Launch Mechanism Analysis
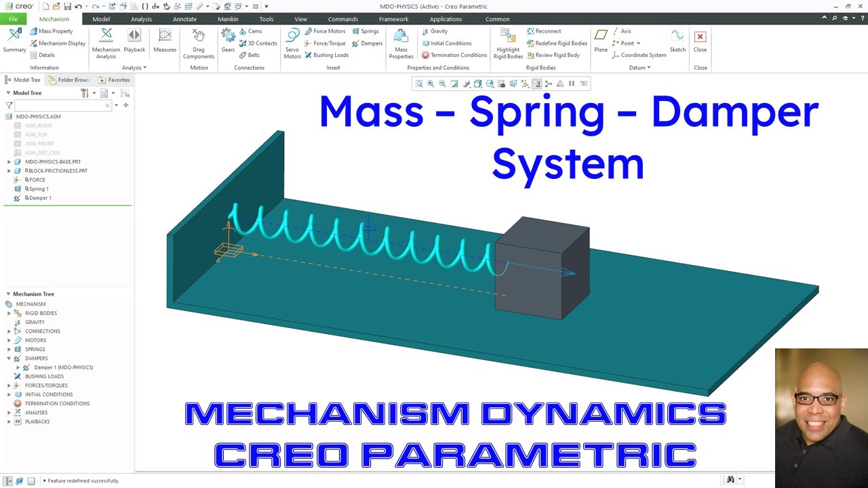Viewport: 868px width, 488px height. (x=106, y=42)
